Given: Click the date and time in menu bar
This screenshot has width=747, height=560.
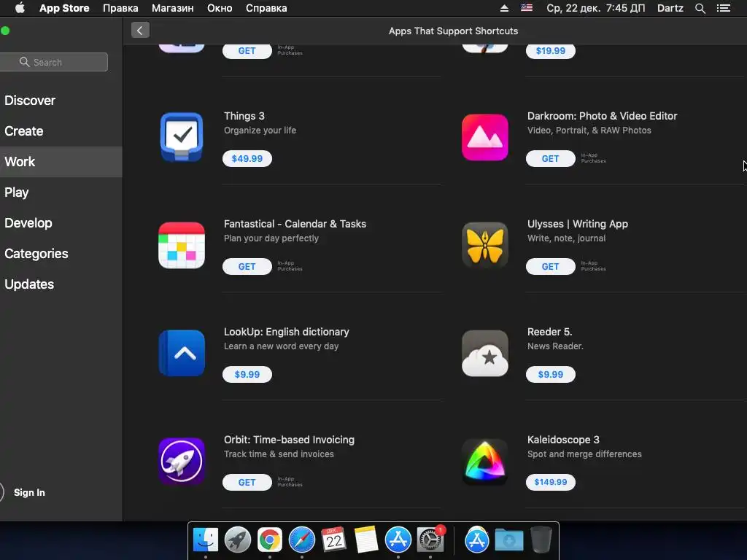Looking at the screenshot, I should (x=595, y=8).
